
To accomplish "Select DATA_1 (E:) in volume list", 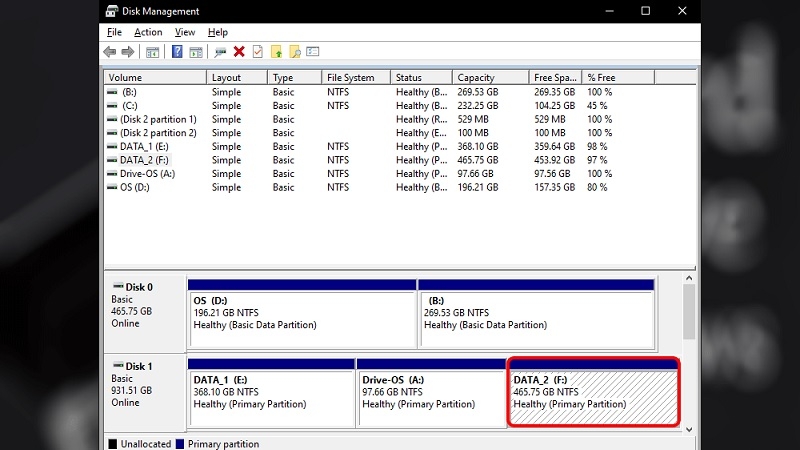I will pyautogui.click(x=144, y=146).
